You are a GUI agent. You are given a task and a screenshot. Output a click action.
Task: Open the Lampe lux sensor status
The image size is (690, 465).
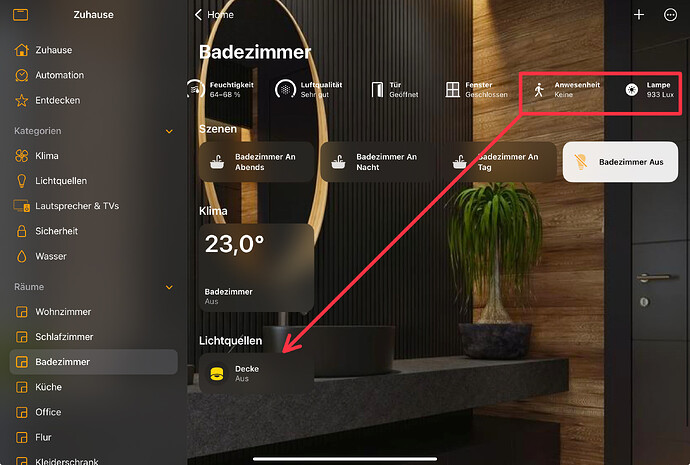[x=650, y=89]
